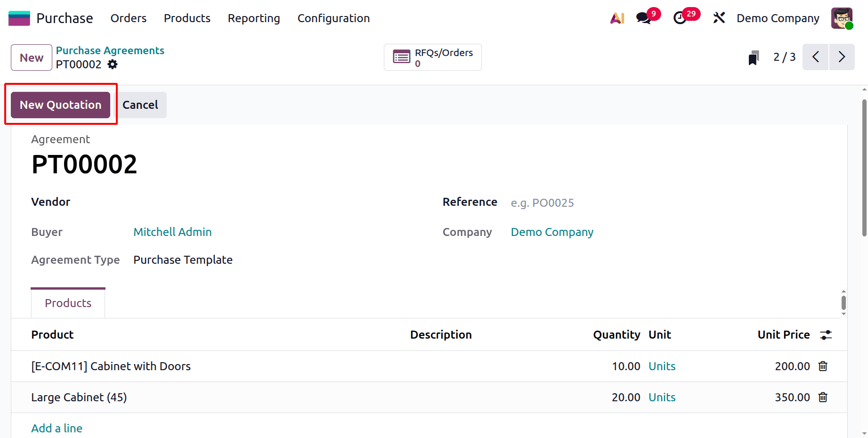Switch to the Products tab
This screenshot has height=438, width=868.
68,303
